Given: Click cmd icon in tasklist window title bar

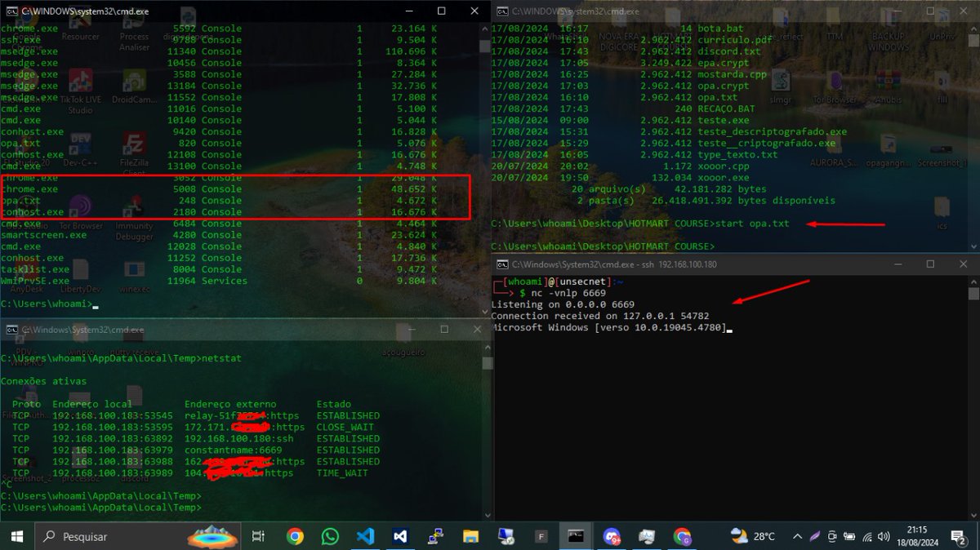Looking at the screenshot, I should click(x=10, y=11).
